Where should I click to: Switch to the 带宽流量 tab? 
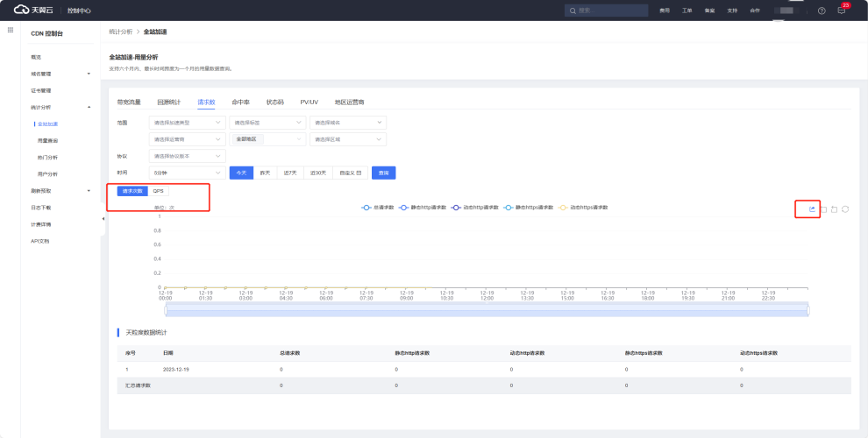(x=128, y=102)
